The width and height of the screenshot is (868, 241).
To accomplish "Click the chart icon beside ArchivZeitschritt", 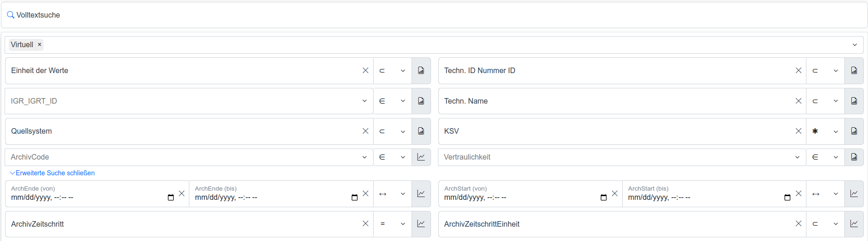I will tap(421, 224).
